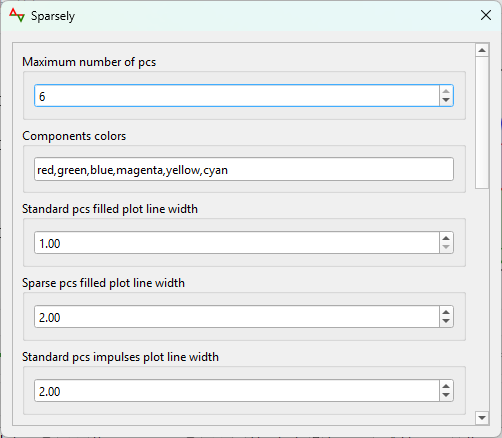Click 'Standard pcs impulses plot line width' label

point(120,357)
